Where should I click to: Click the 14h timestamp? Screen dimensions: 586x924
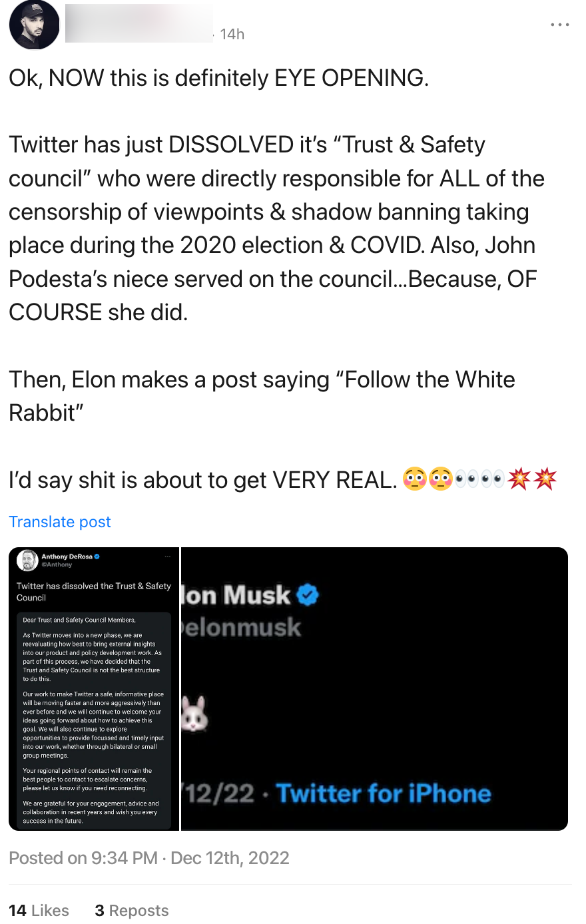232,34
